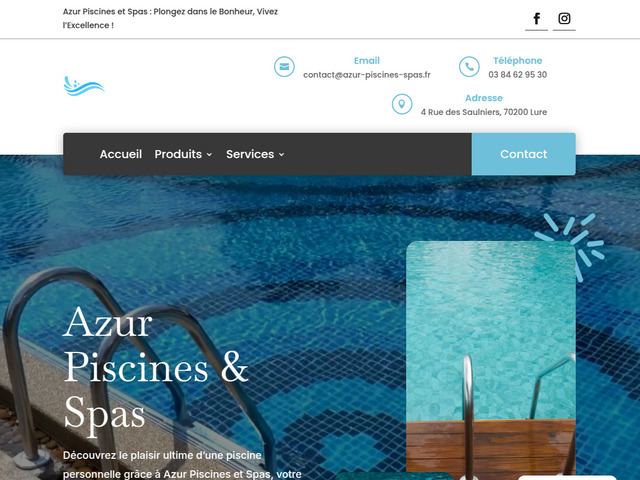Open the Instagram social icon
The image size is (640, 480).
[564, 19]
